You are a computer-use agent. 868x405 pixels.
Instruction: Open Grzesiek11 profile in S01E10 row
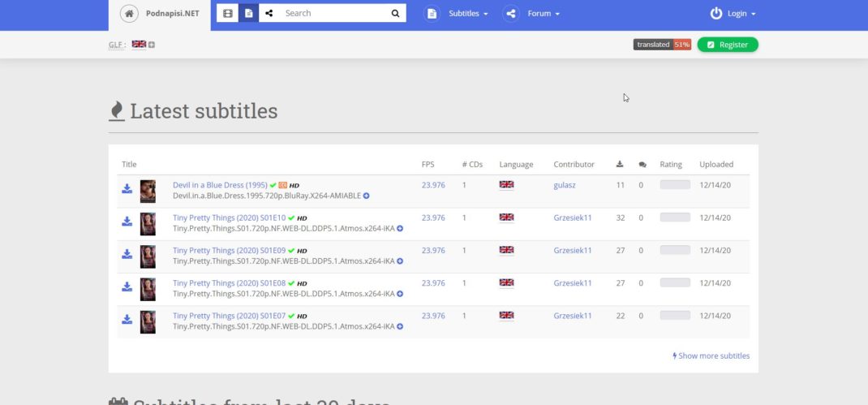(x=573, y=218)
